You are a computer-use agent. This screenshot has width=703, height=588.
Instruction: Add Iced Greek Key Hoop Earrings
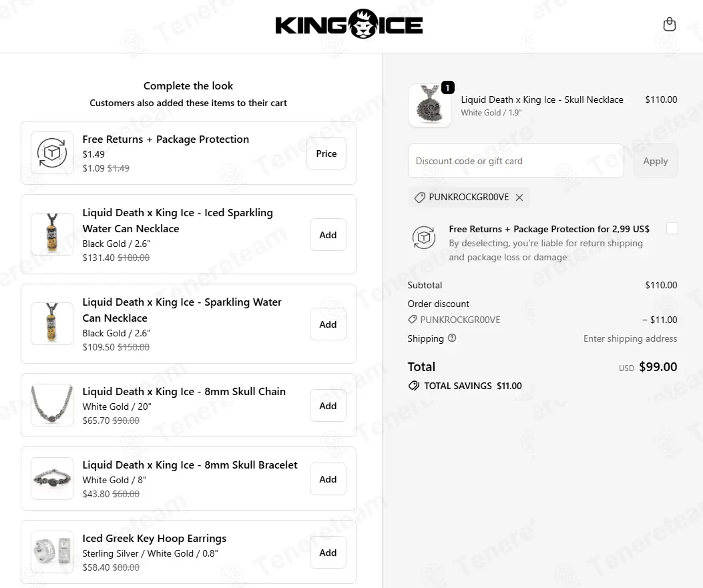pyautogui.click(x=328, y=553)
